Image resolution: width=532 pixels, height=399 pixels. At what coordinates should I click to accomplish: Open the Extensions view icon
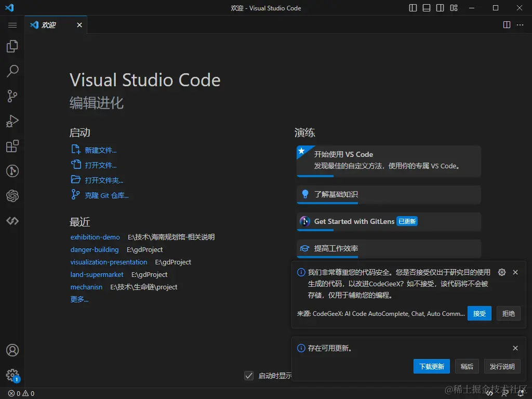pos(12,146)
